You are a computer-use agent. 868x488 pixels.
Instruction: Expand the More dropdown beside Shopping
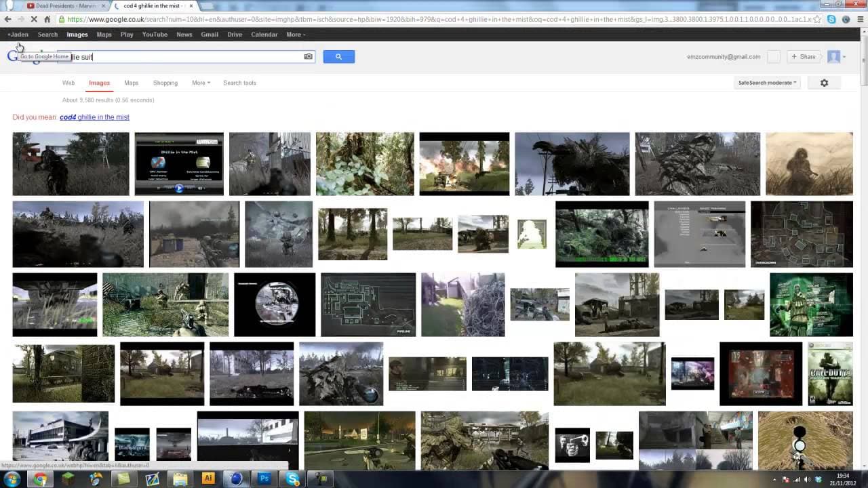pos(201,83)
